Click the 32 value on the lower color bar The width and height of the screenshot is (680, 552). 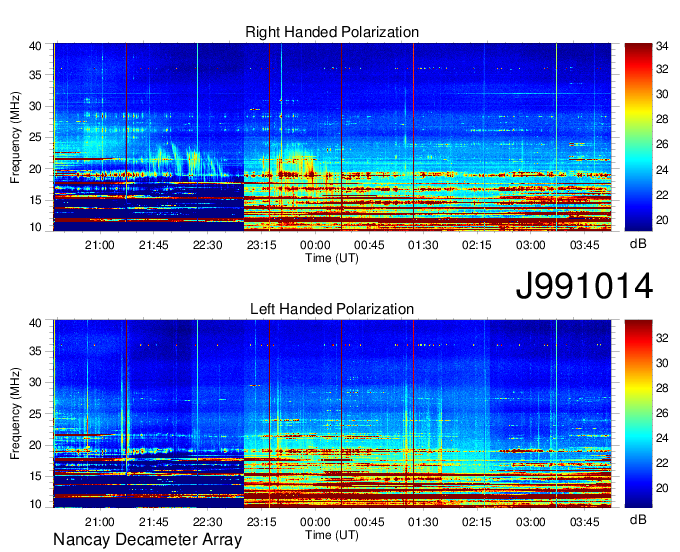[662, 338]
